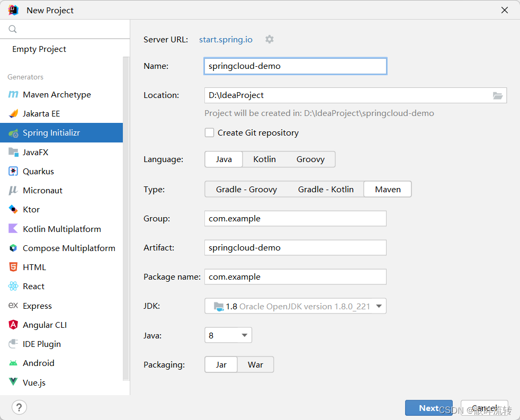The image size is (520, 420).
Task: Select Jar packaging
Action: coord(221,364)
